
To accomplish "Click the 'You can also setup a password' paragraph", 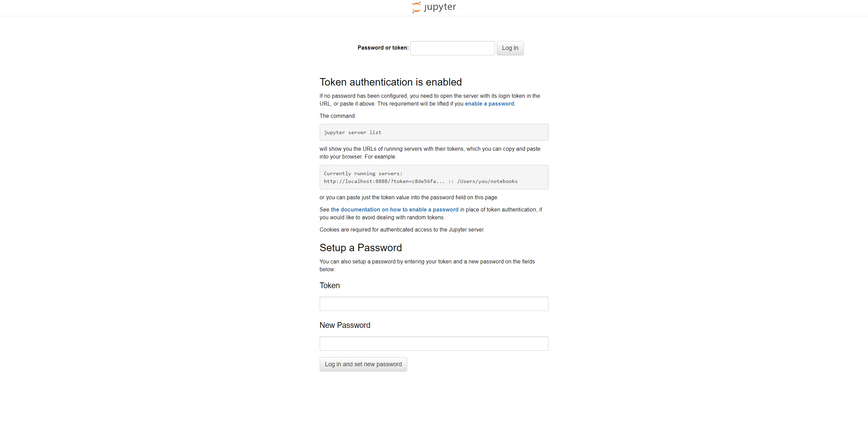I will pos(427,265).
